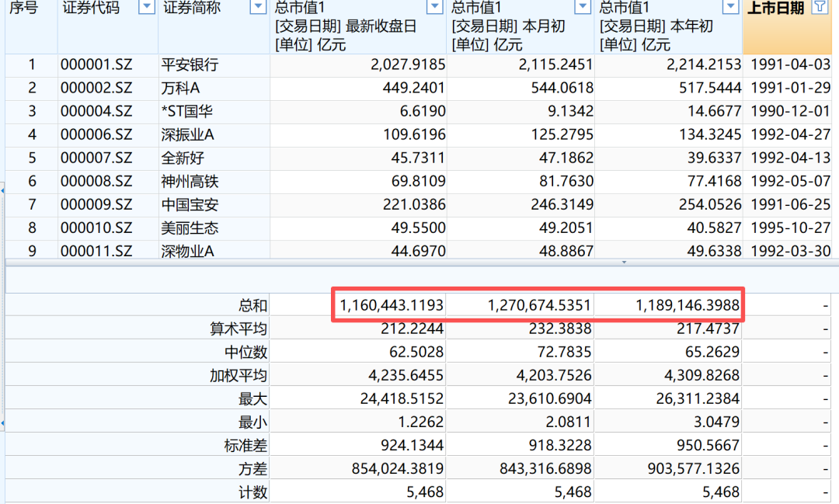Open the 证券简称 column filter dropdown
This screenshot has height=504, width=839.
[258, 8]
